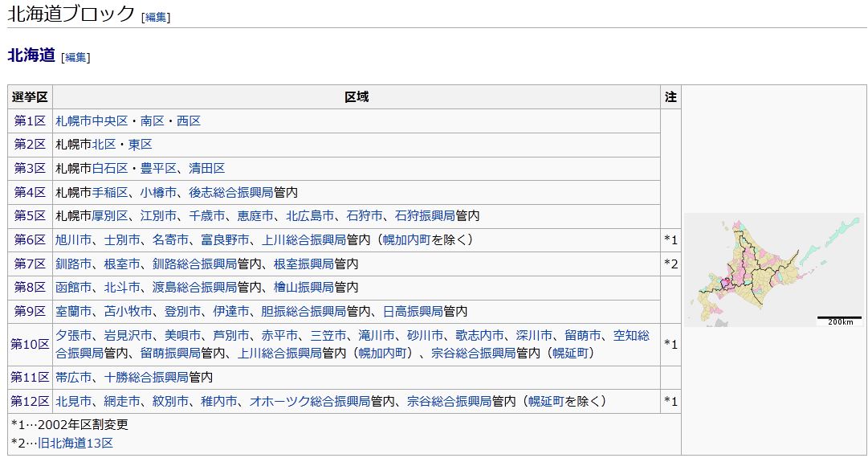Viewport: 868px width, 458px height.
Task: Follow 千歳市 link
Action: point(207,215)
